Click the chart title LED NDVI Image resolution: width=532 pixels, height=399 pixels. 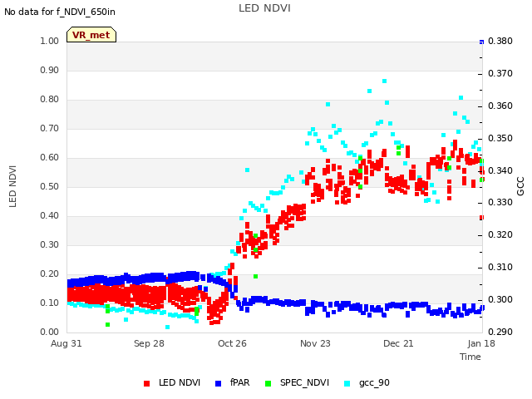point(264,8)
